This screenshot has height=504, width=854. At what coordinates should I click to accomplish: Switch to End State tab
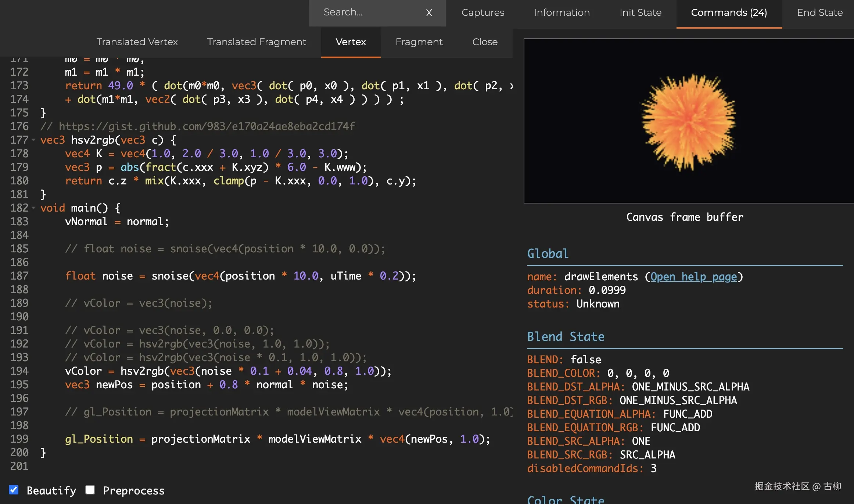tap(819, 12)
